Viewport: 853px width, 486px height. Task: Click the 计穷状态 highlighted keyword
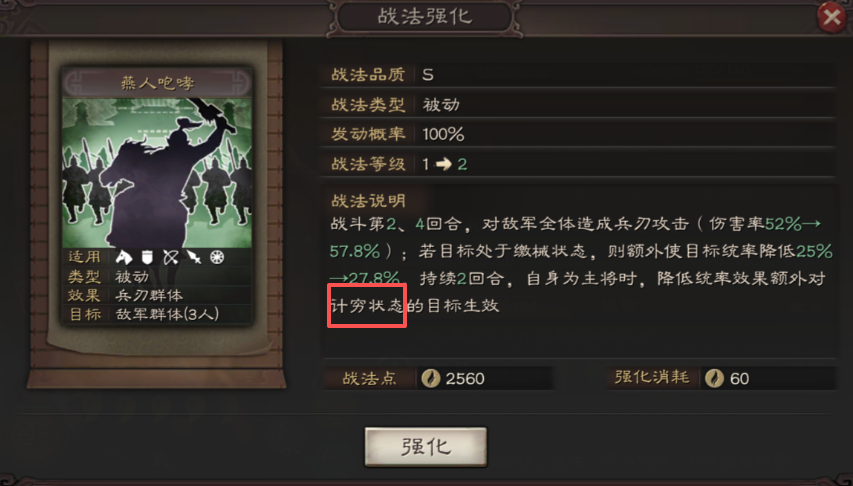pos(367,305)
